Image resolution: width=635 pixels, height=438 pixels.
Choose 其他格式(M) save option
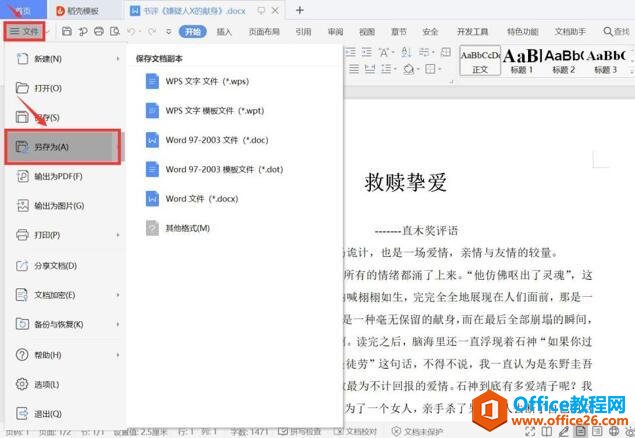(x=178, y=228)
